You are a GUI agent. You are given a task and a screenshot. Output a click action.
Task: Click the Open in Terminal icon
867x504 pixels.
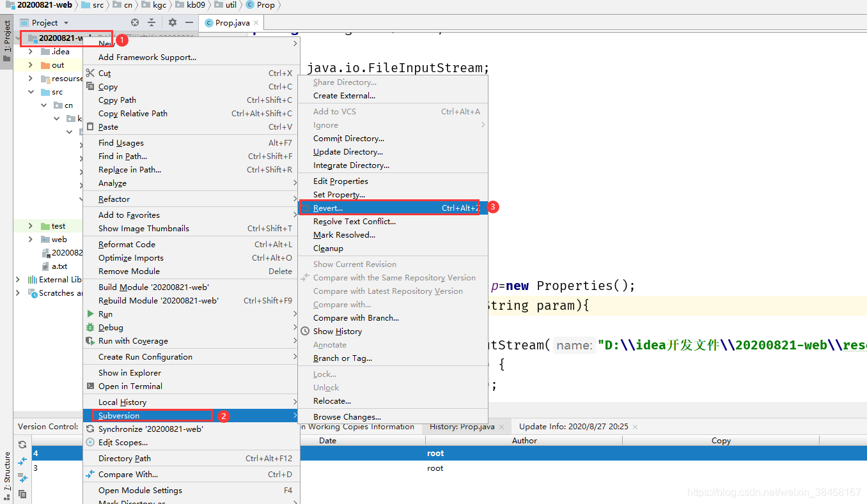click(90, 386)
